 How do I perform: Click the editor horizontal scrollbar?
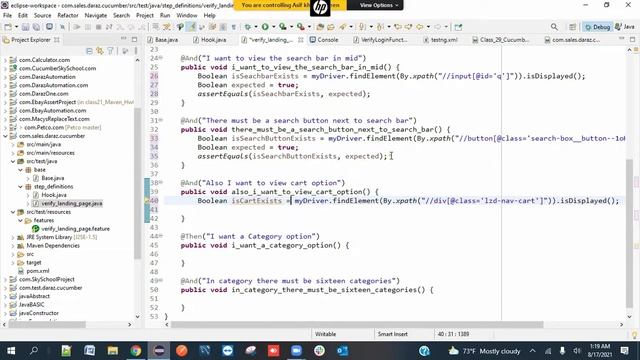(357, 324)
